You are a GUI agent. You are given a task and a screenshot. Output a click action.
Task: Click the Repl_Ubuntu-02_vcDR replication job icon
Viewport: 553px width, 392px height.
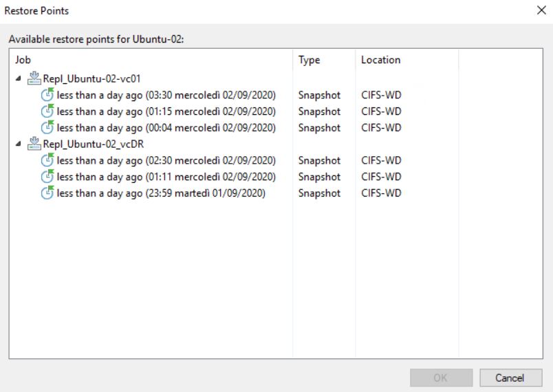[x=34, y=144]
